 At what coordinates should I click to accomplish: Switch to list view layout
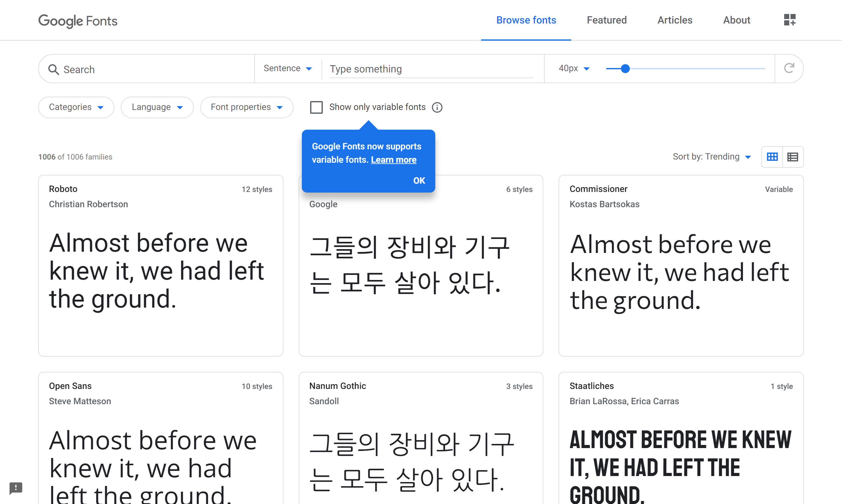pos(793,157)
